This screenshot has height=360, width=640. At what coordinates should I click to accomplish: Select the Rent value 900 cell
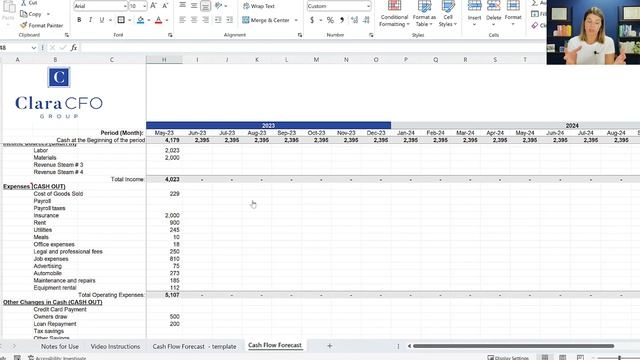pyautogui.click(x=164, y=223)
